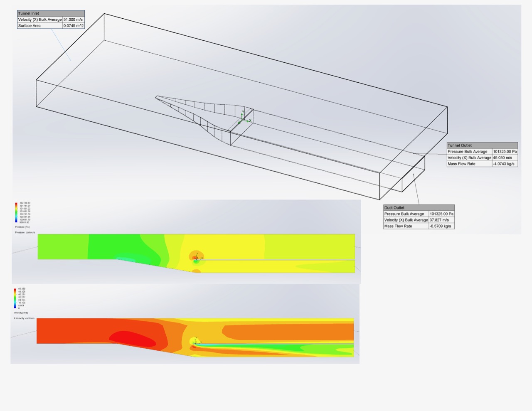Screen dimensions: 532x411
Task: Click 'Surface Area' label in Tunnel Inlet callout
Action: [x=30, y=26]
